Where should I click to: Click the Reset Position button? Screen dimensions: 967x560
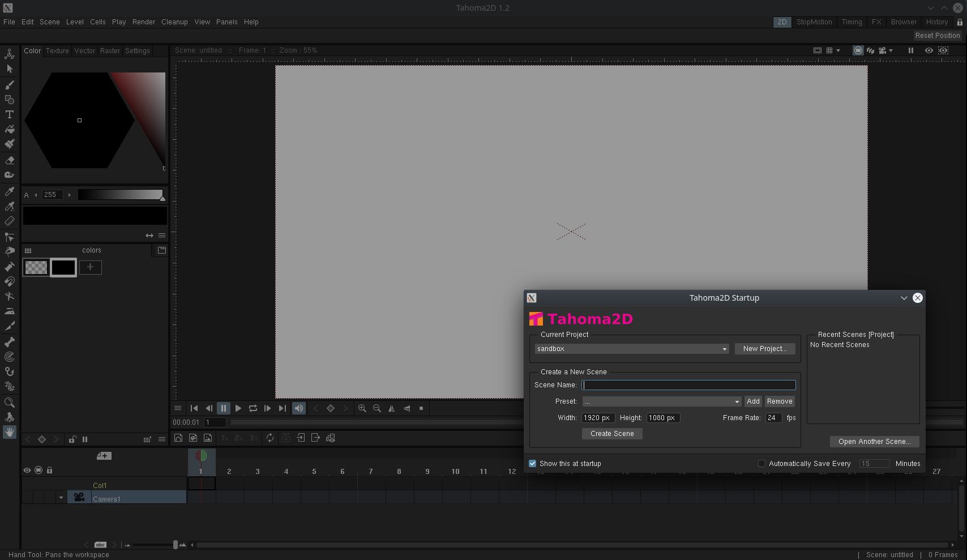click(x=938, y=36)
